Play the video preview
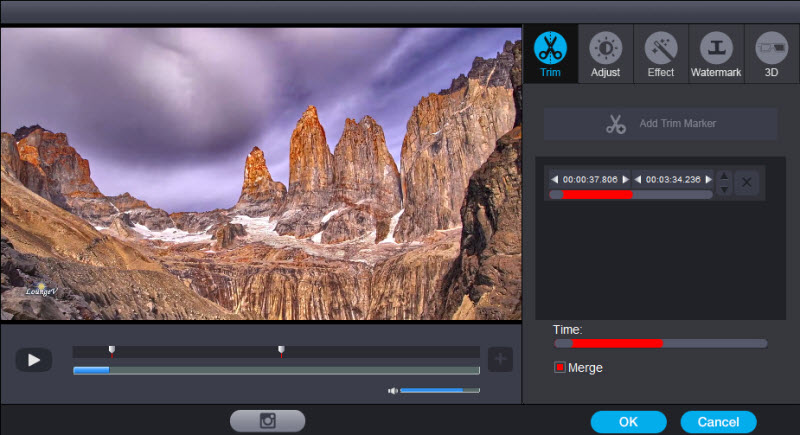The height and width of the screenshot is (435, 800). (33, 360)
